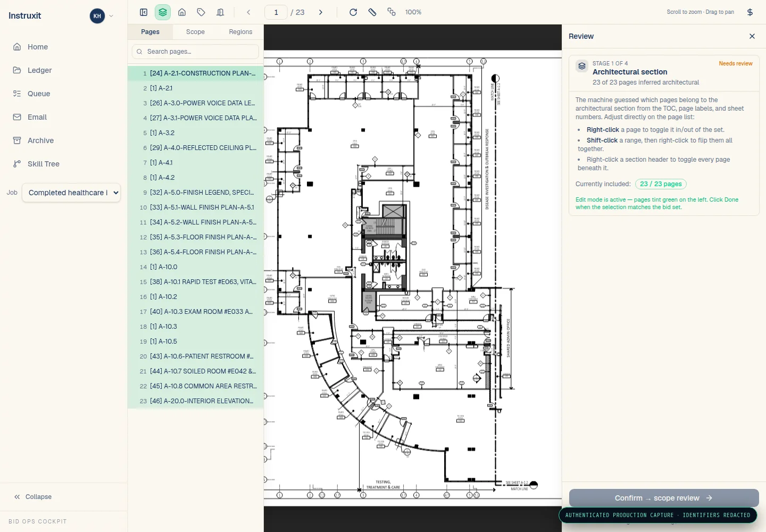
Task: Click the Search pages field
Action: click(195, 52)
